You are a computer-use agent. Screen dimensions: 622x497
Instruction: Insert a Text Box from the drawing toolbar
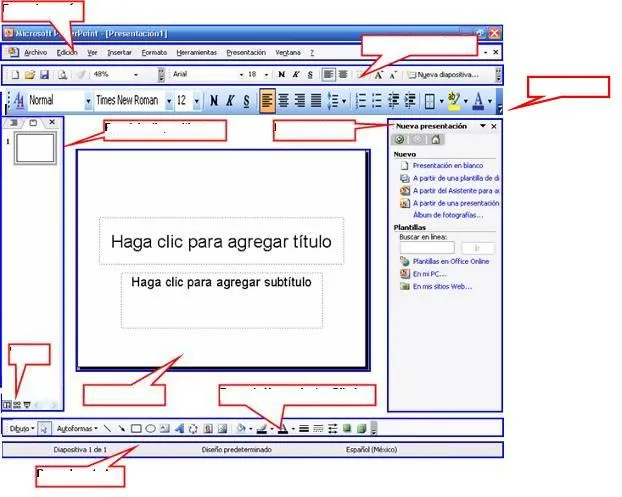pos(165,428)
